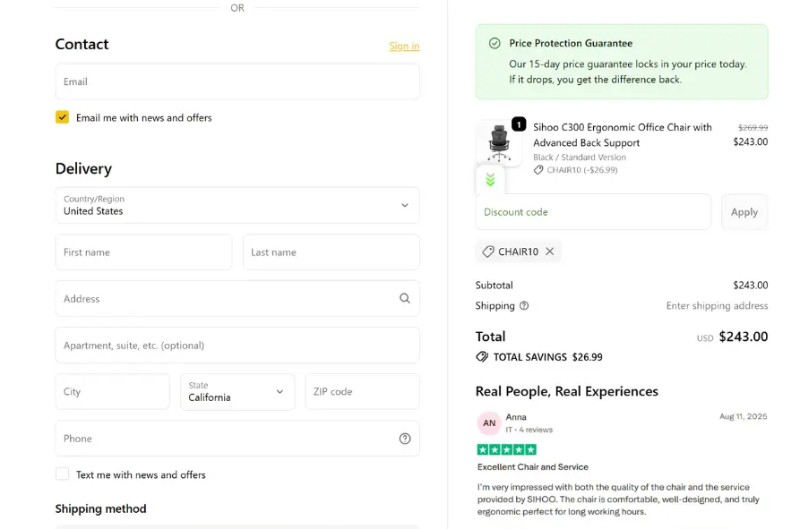This screenshot has height=529, width=800.
Task: Click the tag icon in the CHAIR10 chip
Action: pos(488,251)
